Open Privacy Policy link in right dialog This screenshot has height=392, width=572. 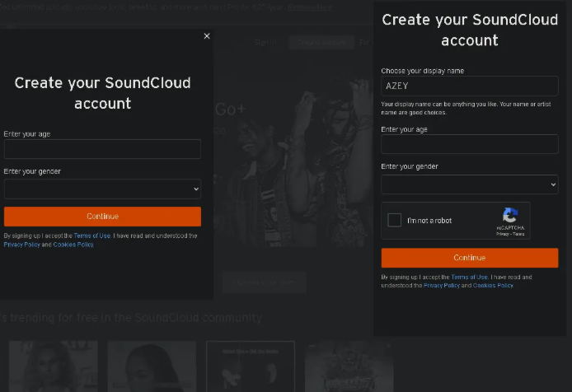(x=442, y=285)
